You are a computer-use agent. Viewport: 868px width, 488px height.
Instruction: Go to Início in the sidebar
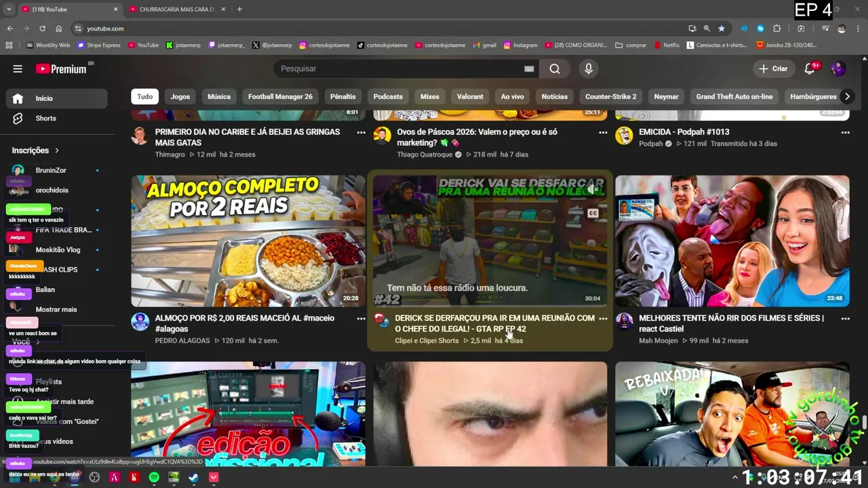(57, 98)
